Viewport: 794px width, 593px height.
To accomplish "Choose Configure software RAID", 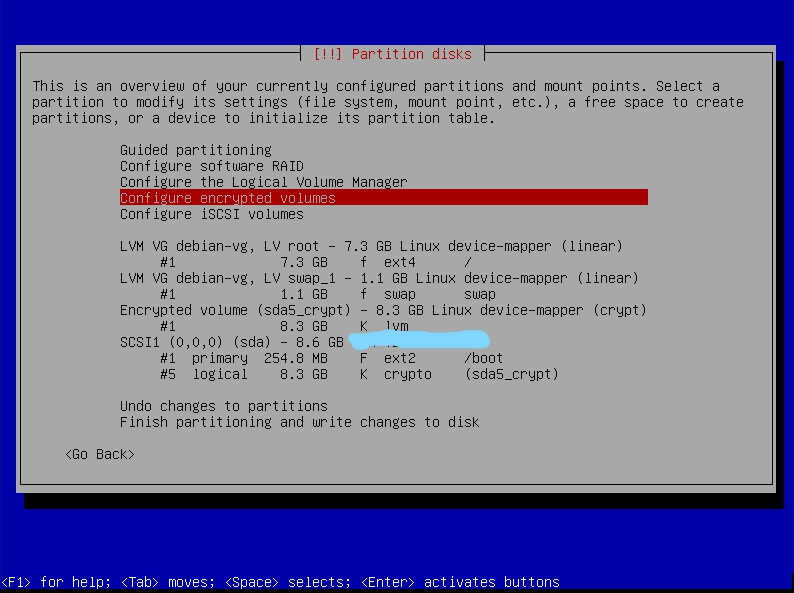I will [x=211, y=166].
